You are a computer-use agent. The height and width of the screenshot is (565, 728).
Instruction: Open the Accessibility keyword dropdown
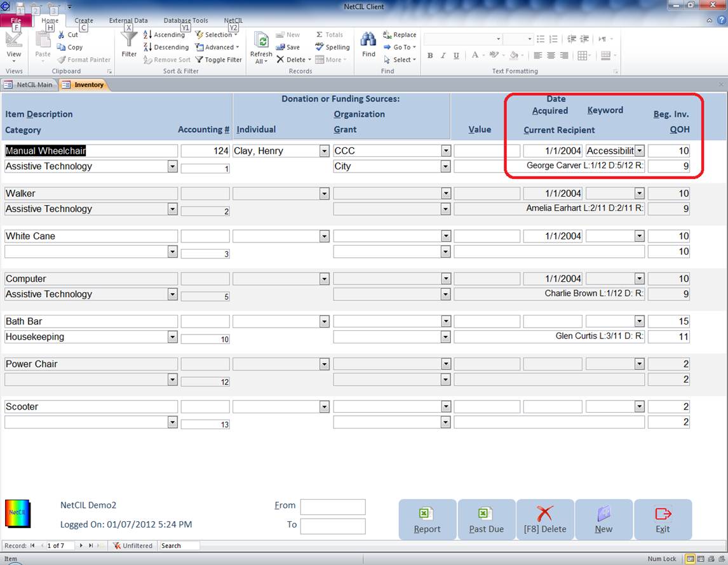(639, 150)
